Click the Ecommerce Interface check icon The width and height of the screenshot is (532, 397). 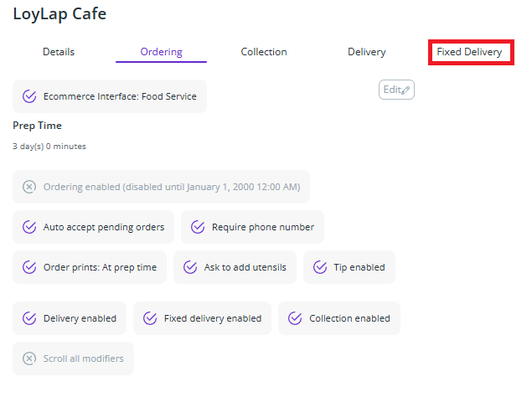pyautogui.click(x=29, y=96)
